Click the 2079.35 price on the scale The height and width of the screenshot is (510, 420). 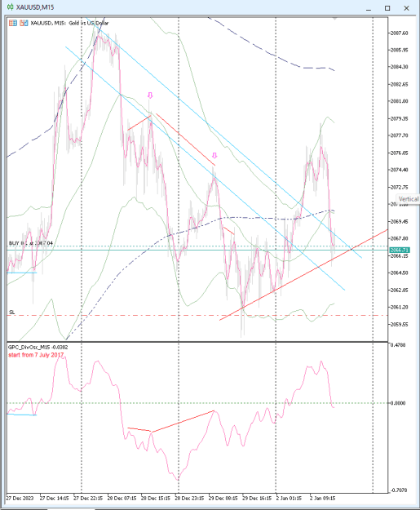400,118
